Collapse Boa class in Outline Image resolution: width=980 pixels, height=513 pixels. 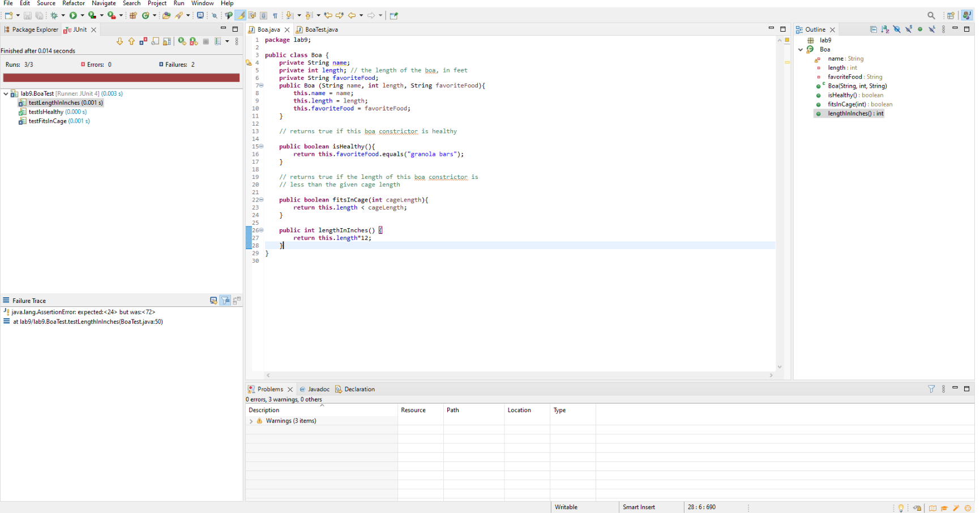(801, 49)
